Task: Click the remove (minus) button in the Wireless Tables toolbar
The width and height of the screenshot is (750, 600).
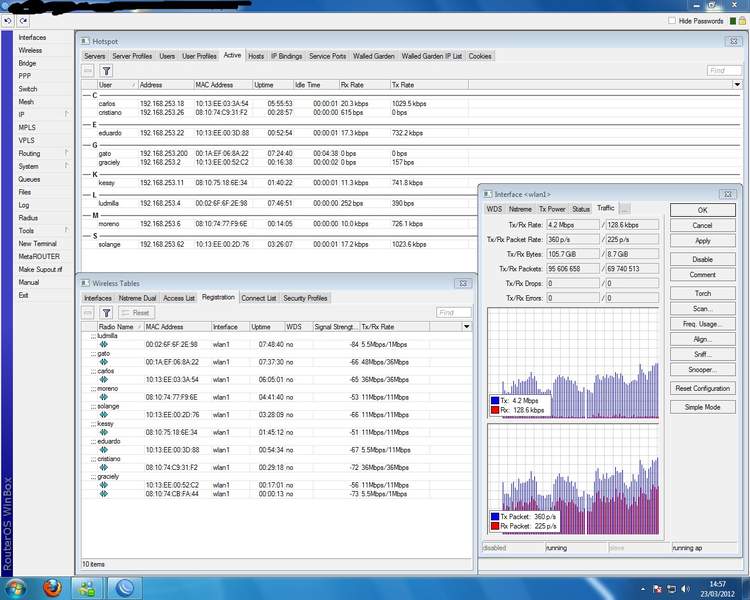Action: click(x=88, y=313)
